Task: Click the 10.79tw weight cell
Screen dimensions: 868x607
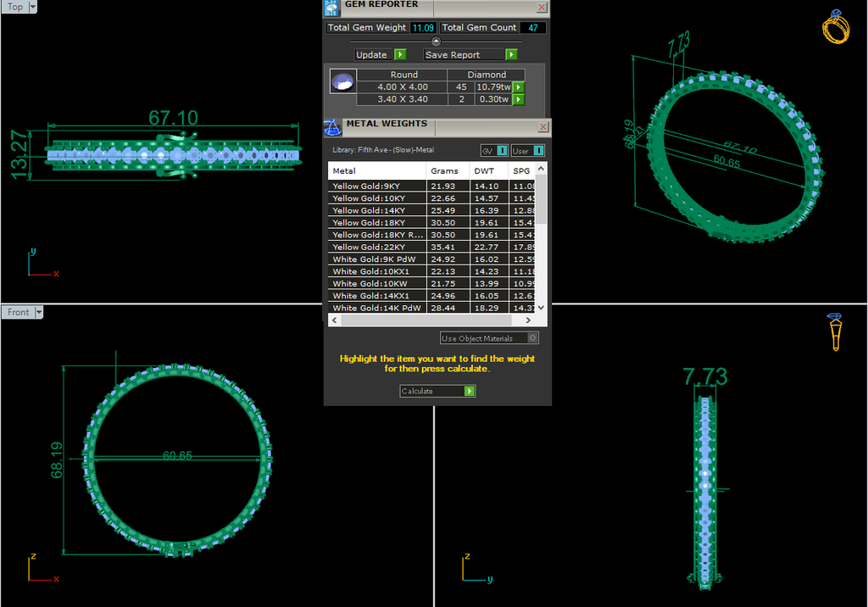Action: tap(493, 87)
